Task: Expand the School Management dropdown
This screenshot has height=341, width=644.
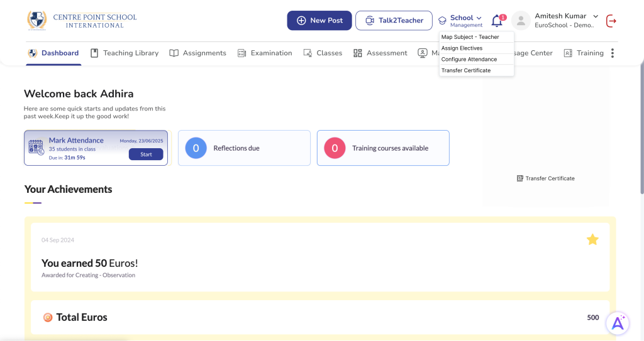Action: (x=466, y=21)
